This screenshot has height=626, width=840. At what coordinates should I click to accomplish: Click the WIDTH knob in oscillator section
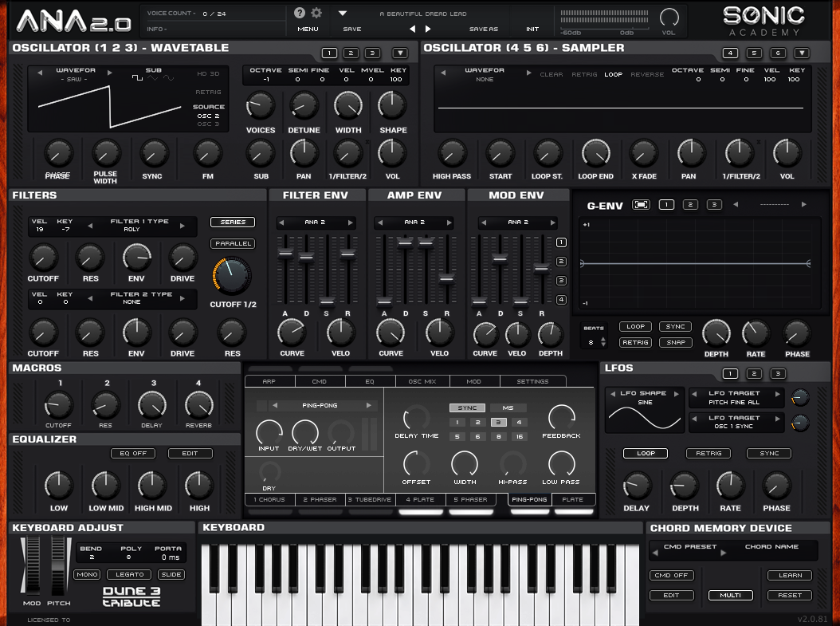coord(348,105)
